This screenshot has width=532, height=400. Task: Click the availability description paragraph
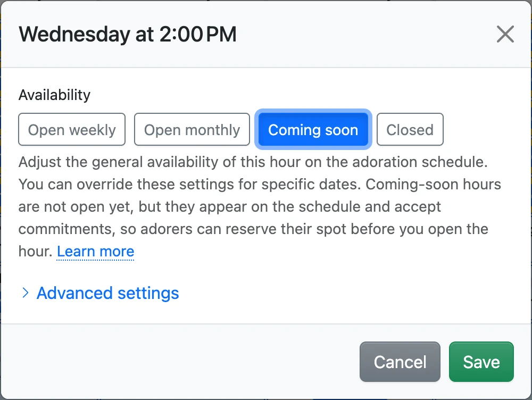[260, 206]
